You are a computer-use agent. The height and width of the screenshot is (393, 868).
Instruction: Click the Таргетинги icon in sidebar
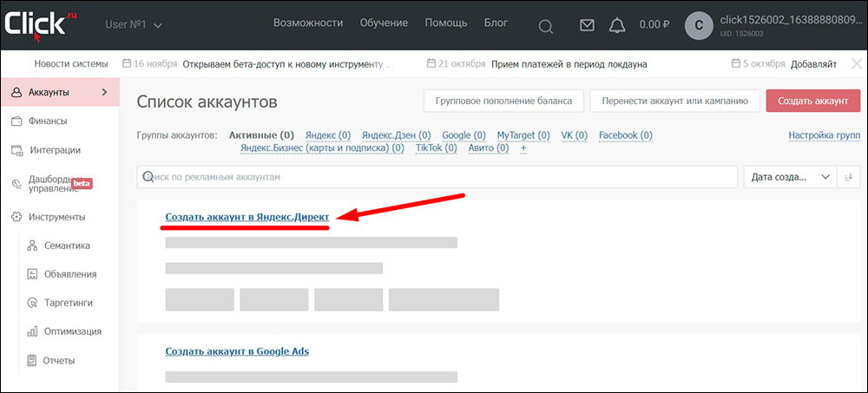tap(32, 303)
